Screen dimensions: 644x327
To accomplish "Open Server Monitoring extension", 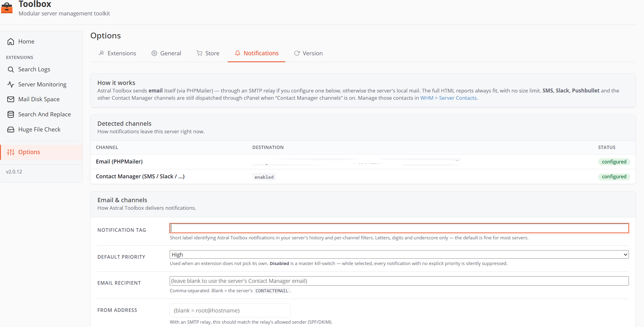I will [41, 84].
